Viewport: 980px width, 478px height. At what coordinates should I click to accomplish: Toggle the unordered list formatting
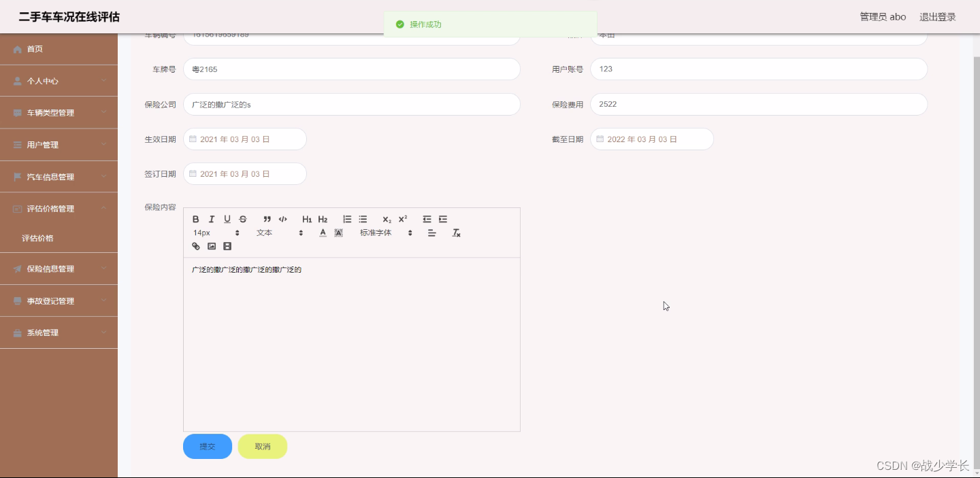362,218
